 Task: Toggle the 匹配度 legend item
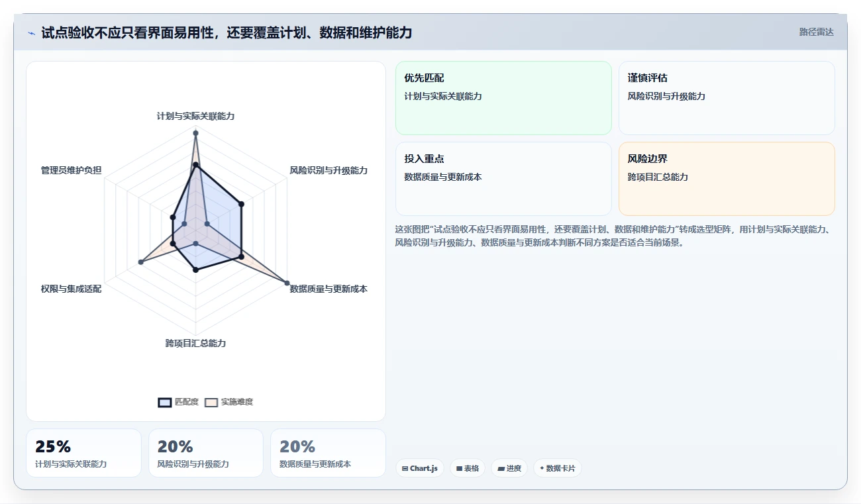178,402
